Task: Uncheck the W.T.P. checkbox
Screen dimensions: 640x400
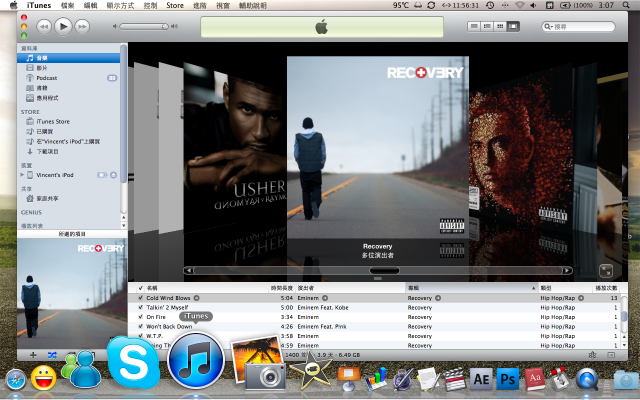Action: coord(140,336)
